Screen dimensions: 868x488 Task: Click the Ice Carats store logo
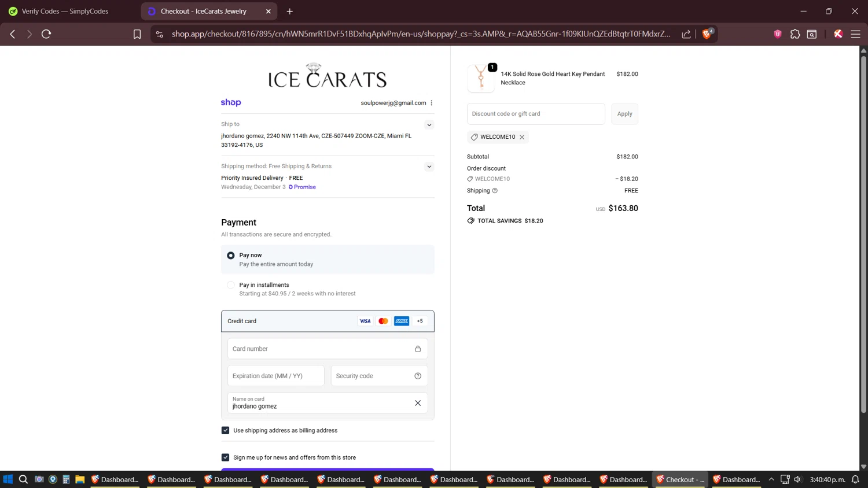pos(328,76)
